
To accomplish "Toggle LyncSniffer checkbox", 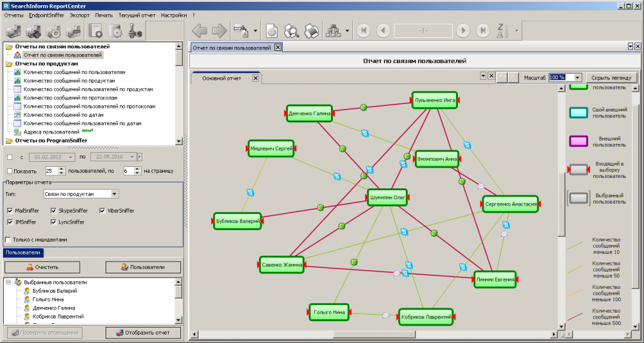I will pos(53,222).
